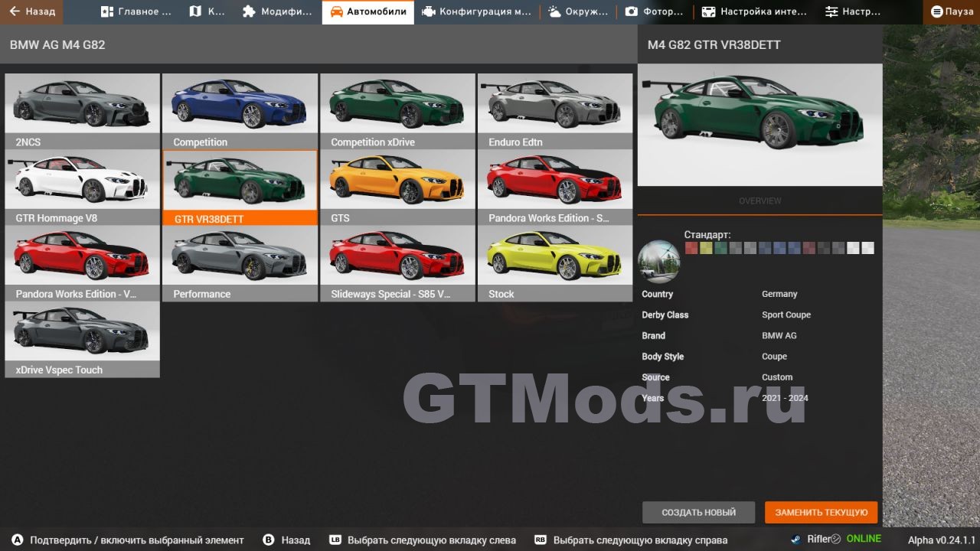Click the Germany country value
The width and height of the screenshot is (980, 551).
tap(779, 294)
